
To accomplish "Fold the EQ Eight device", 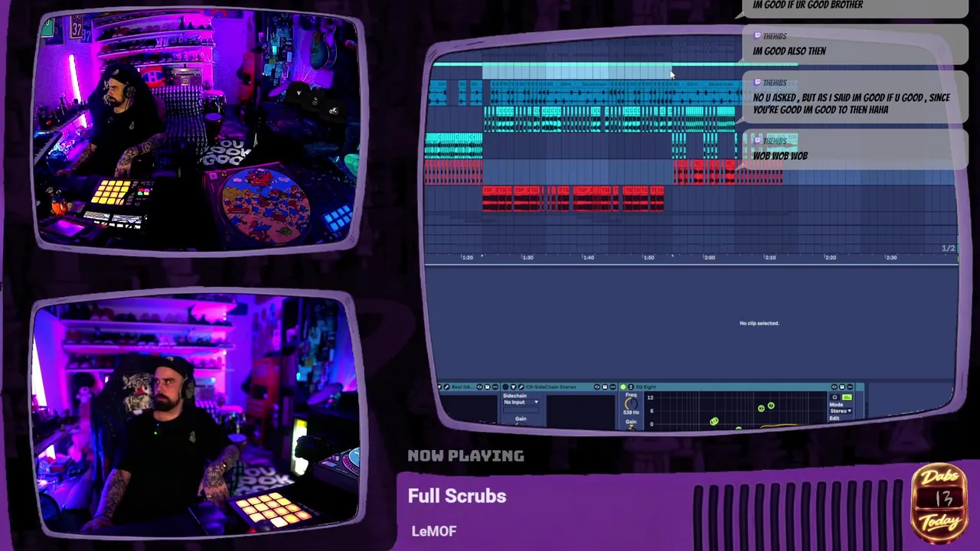I will pyautogui.click(x=631, y=386).
